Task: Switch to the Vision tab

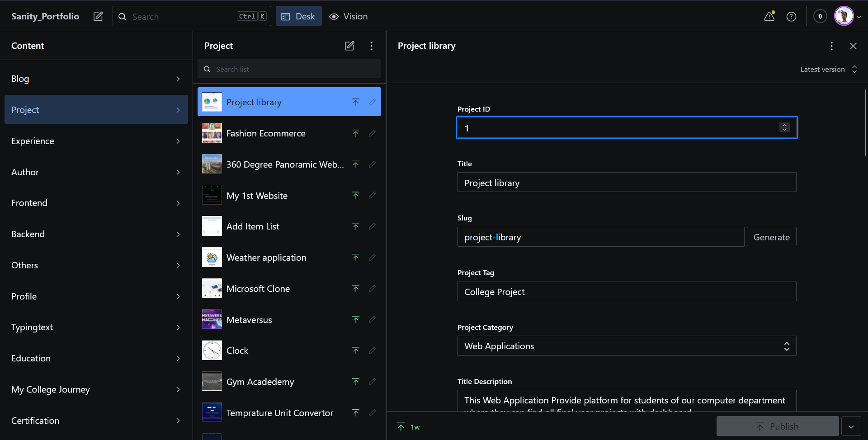Action: coord(349,17)
